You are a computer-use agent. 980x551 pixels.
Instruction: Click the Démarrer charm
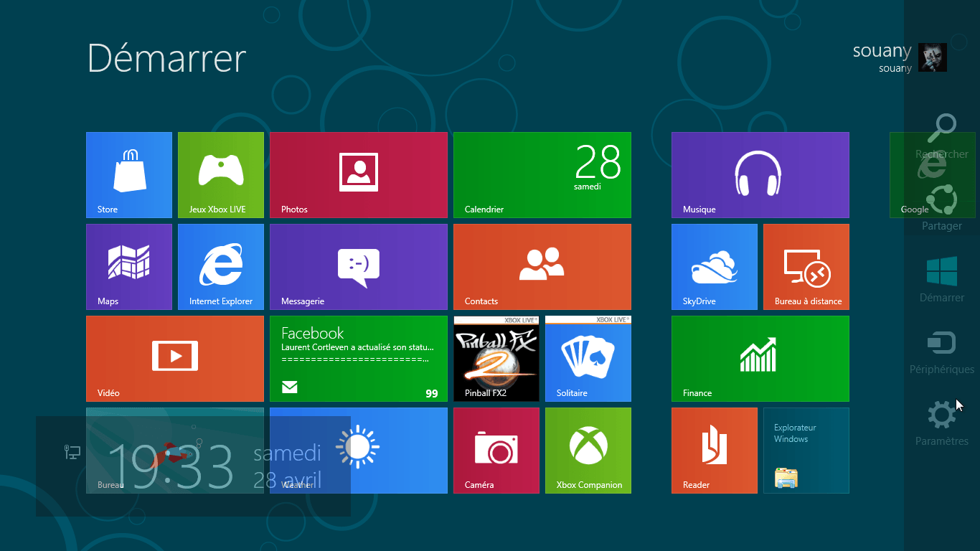pyautogui.click(x=942, y=280)
